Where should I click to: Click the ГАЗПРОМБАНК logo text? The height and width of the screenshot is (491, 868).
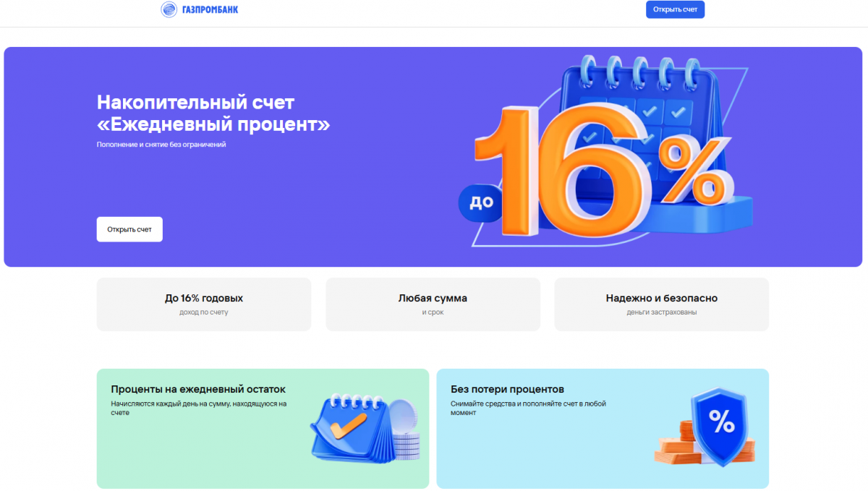pyautogui.click(x=209, y=9)
